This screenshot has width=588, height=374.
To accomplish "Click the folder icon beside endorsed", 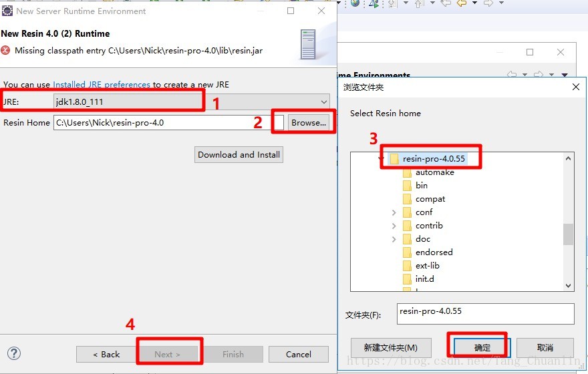I will tap(407, 252).
